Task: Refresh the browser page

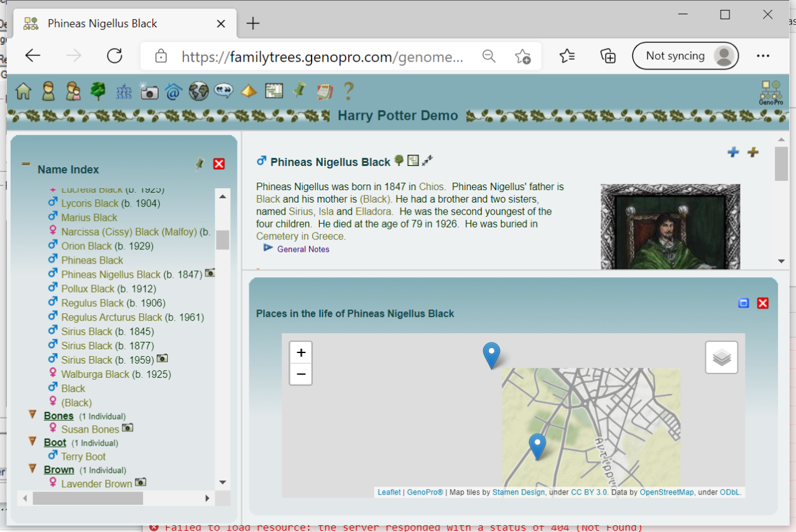Action: 114,56
